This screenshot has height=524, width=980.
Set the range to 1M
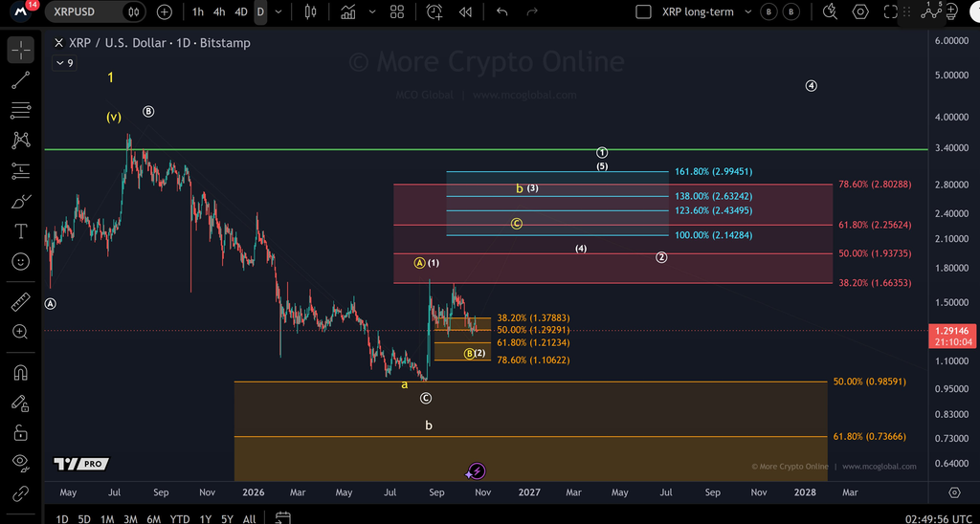[107, 518]
